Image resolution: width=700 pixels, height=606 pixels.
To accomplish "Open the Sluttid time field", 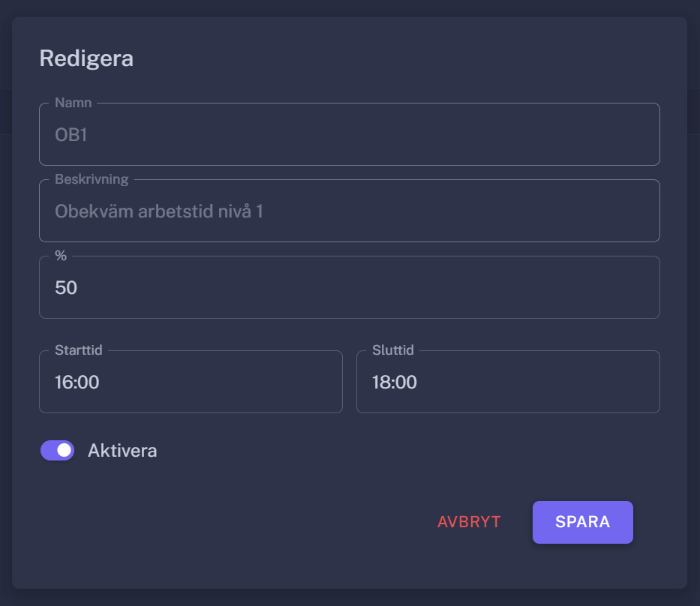I will point(508,382).
